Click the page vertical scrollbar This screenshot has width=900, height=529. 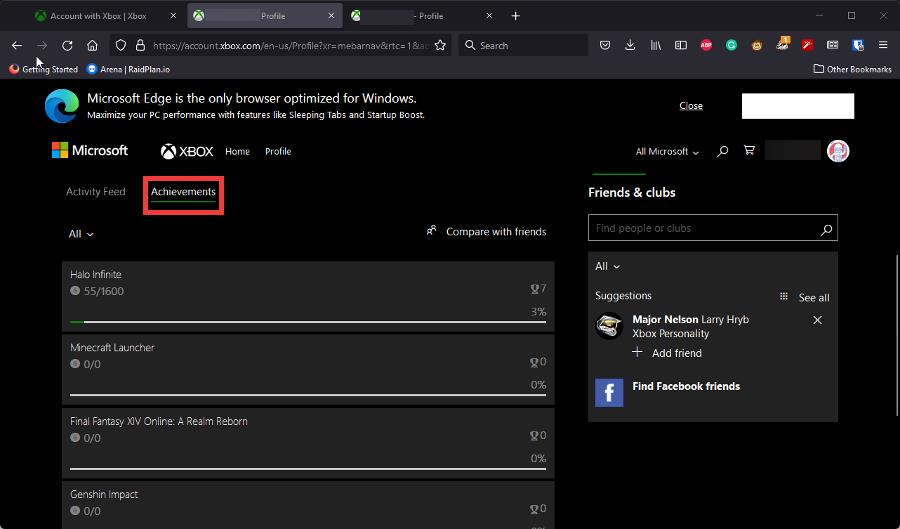897,335
